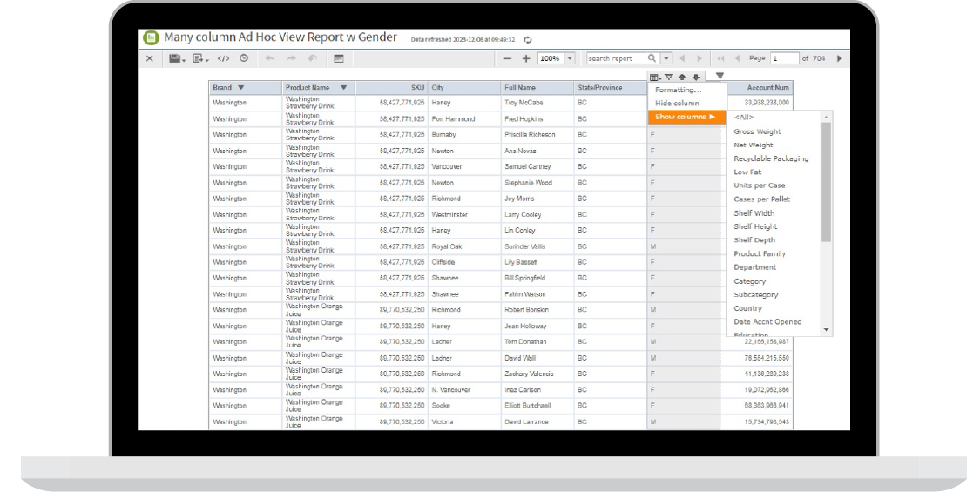Click the Redo arrow
980x492 pixels.
click(x=291, y=58)
